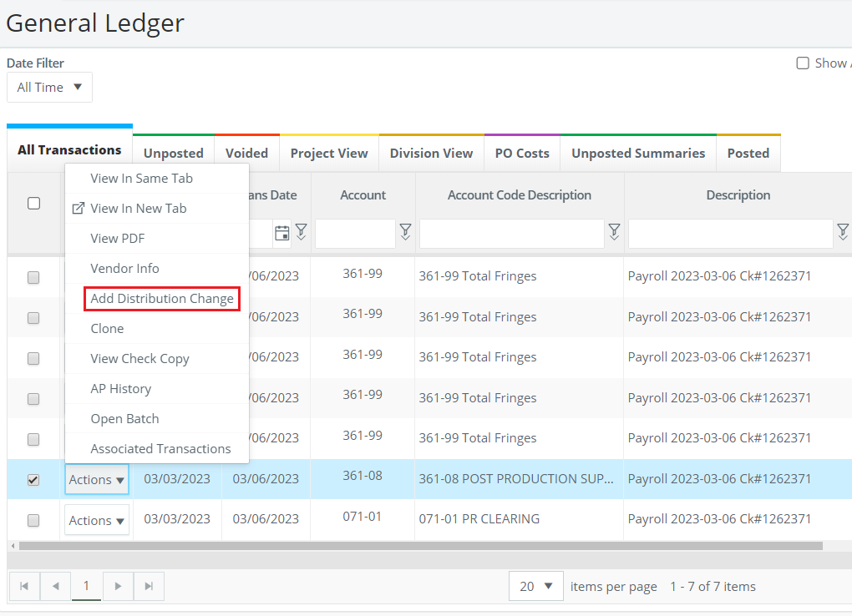Select Add Distribution Change from menu

tap(162, 299)
